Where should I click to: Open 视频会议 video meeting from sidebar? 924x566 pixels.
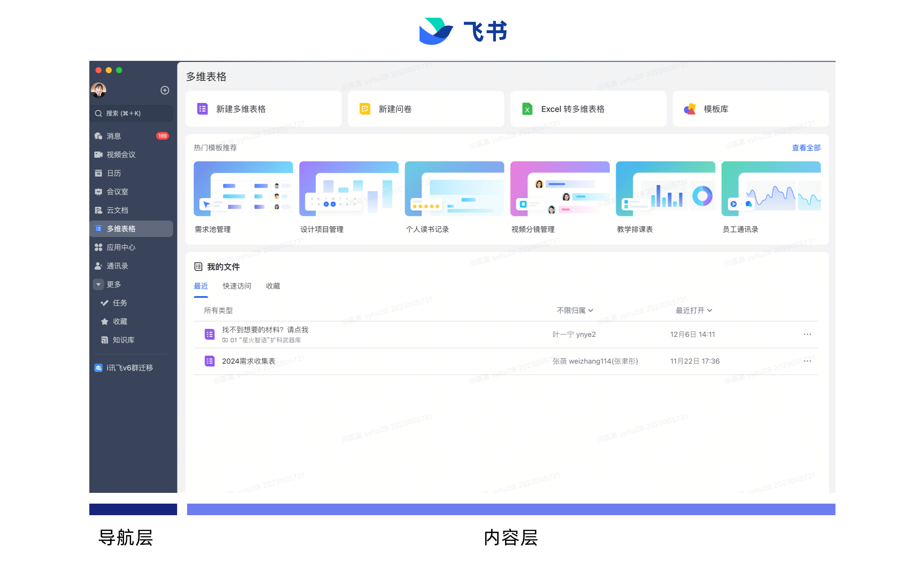click(99, 154)
